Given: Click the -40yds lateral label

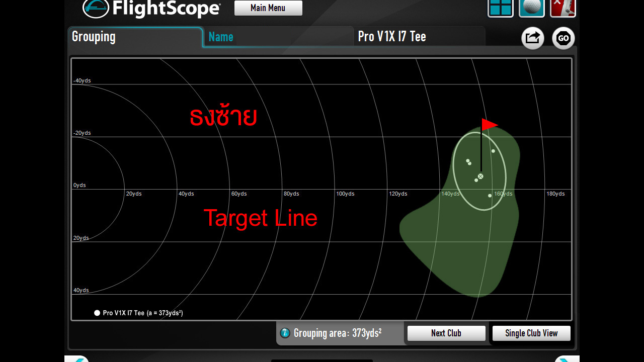Looking at the screenshot, I should (82, 80).
